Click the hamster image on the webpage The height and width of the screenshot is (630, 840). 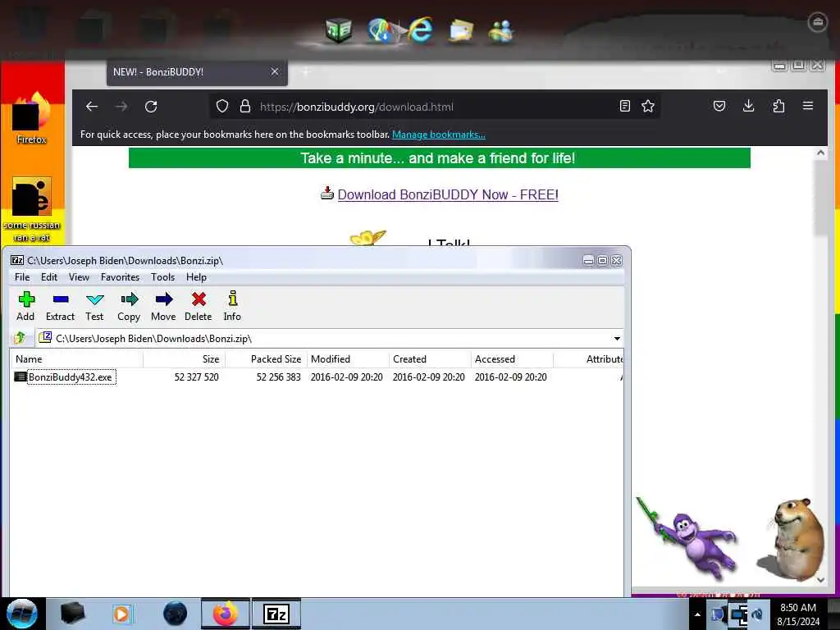pos(792,540)
